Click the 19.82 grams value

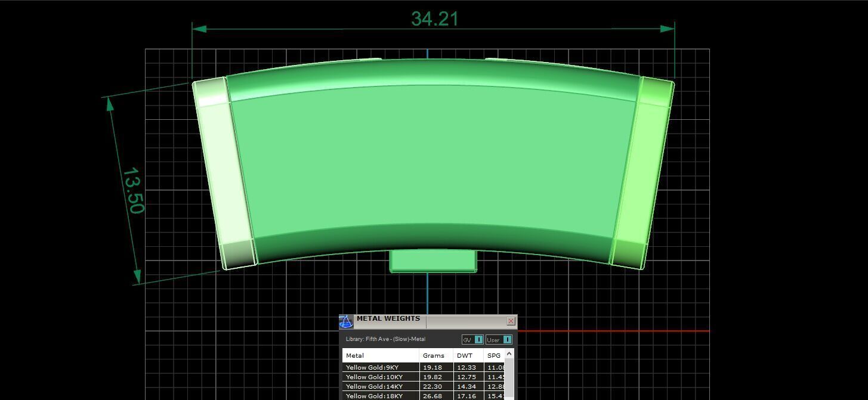[432, 377]
